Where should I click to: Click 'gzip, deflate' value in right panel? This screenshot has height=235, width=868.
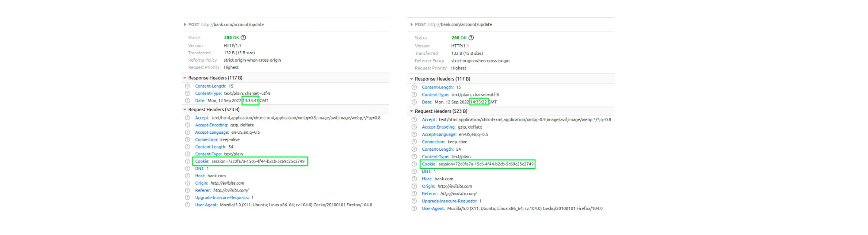pos(470,127)
